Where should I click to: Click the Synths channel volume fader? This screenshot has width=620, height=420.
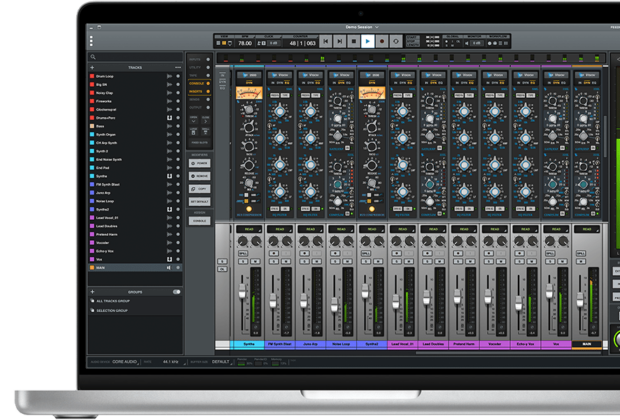242,291
